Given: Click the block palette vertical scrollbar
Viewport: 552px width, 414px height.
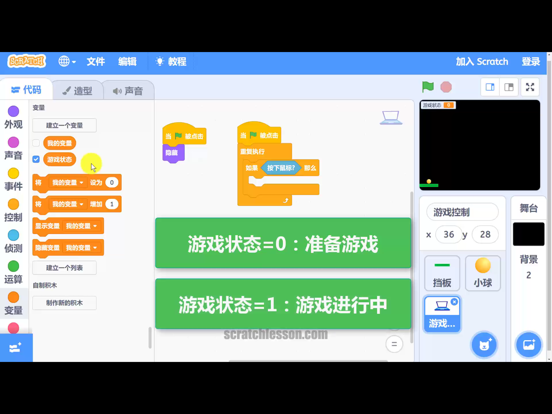Looking at the screenshot, I should (150, 338).
